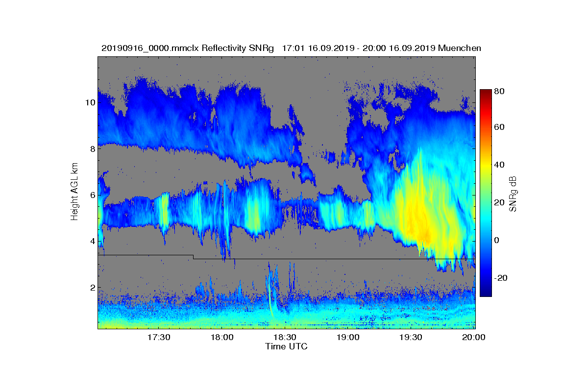Click colorbar tick label -20

501,278
